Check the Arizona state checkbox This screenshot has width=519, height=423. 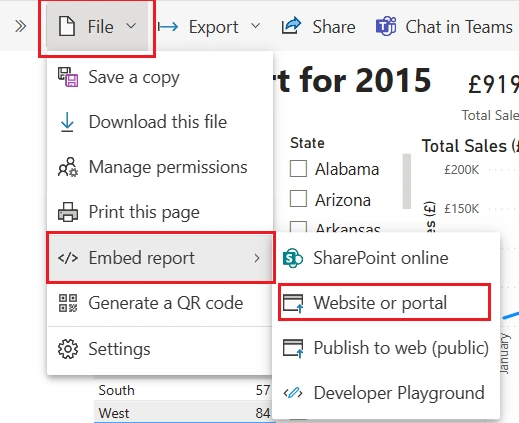(x=298, y=199)
